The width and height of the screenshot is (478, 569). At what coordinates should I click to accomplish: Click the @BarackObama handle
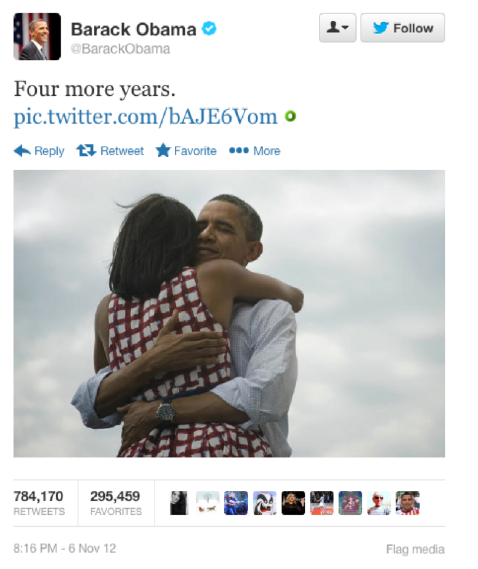[120, 49]
